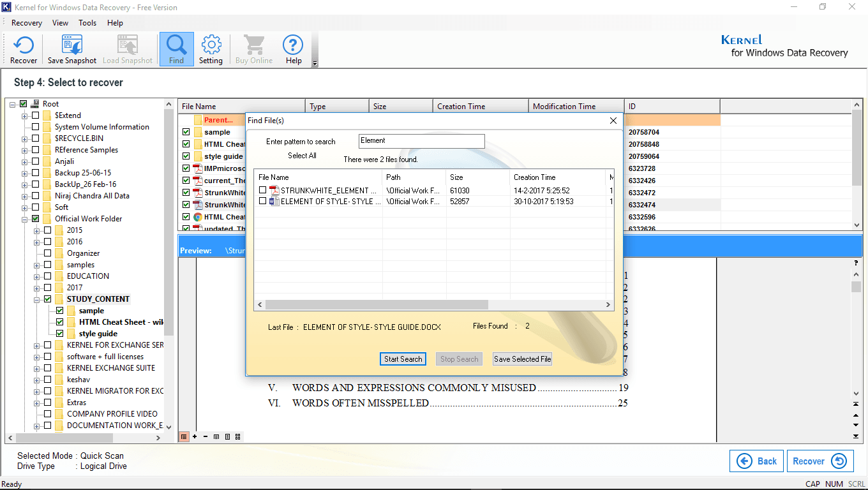Click Word icon of ELEMENT OF STYLE result

click(274, 201)
